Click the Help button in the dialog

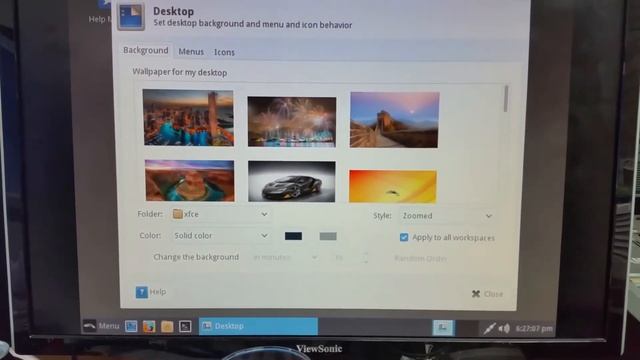(151, 292)
